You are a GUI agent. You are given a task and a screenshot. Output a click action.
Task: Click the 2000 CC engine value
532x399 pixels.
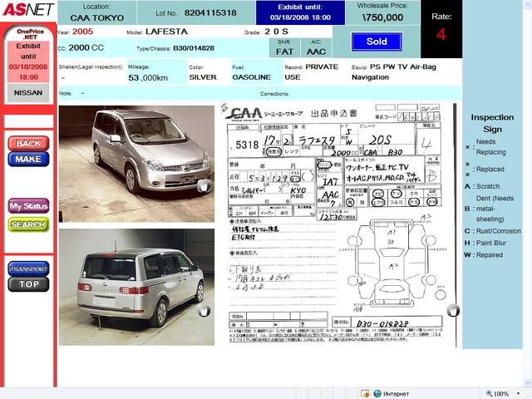coord(86,48)
